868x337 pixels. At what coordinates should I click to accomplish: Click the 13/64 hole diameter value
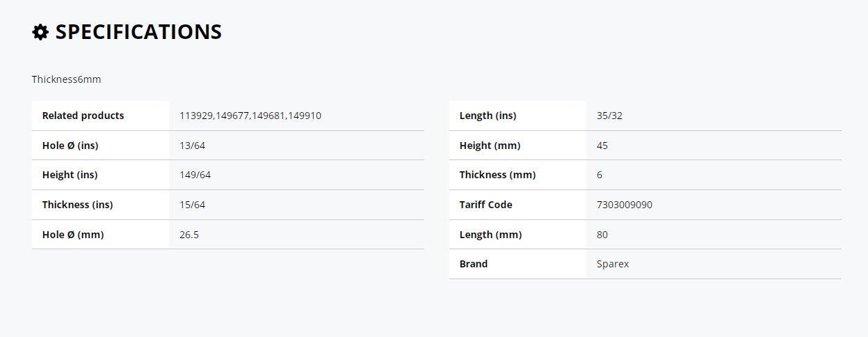192,146
